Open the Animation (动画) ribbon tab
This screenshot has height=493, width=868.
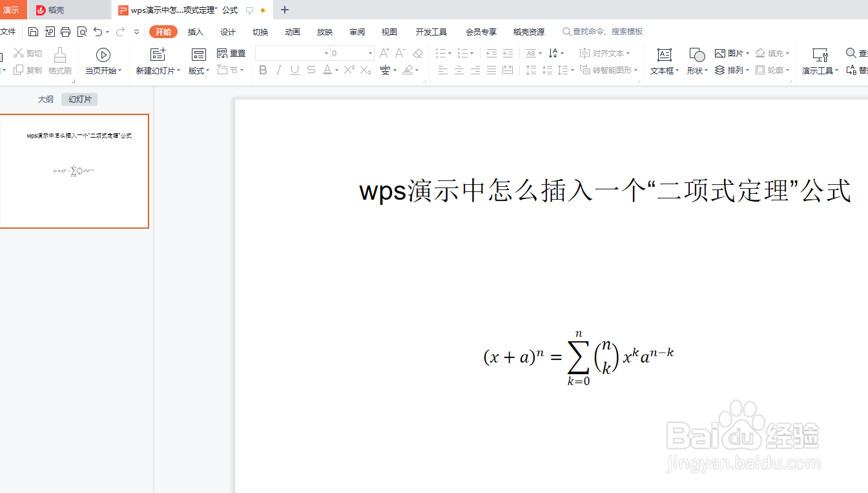click(293, 32)
